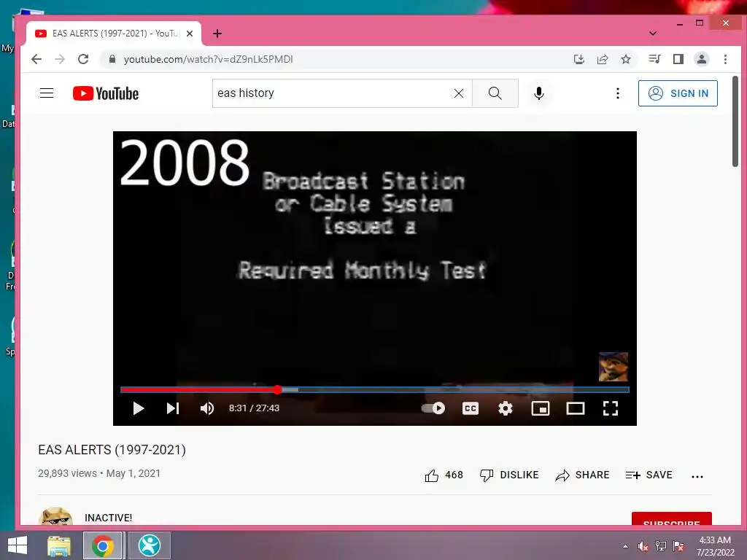
Task: Open the Chrome profile avatar
Action: 701,59
